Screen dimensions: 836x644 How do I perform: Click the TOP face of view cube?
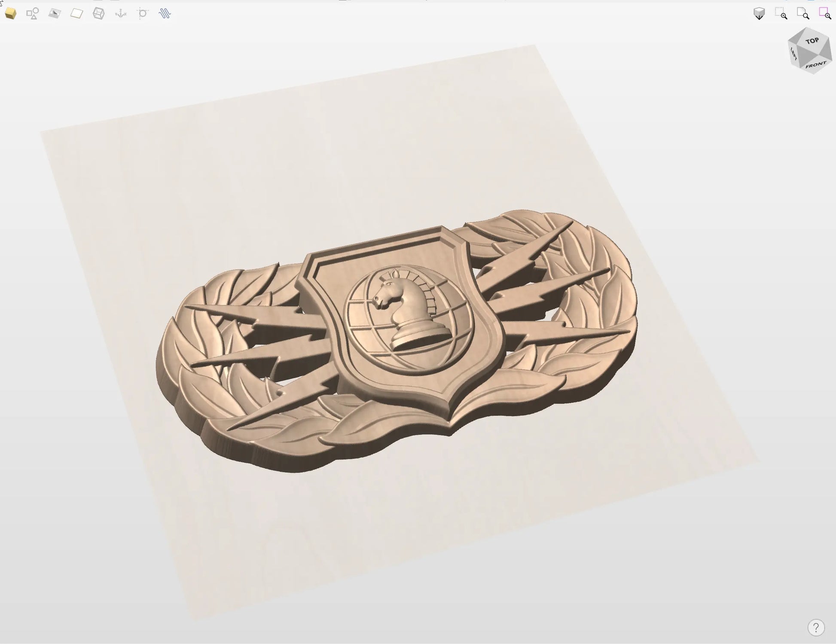[812, 41]
